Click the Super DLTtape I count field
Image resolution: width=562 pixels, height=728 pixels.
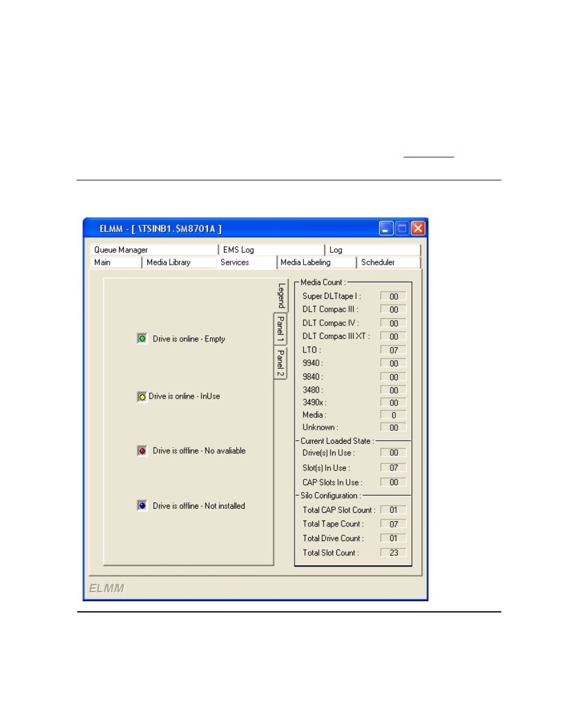point(394,297)
